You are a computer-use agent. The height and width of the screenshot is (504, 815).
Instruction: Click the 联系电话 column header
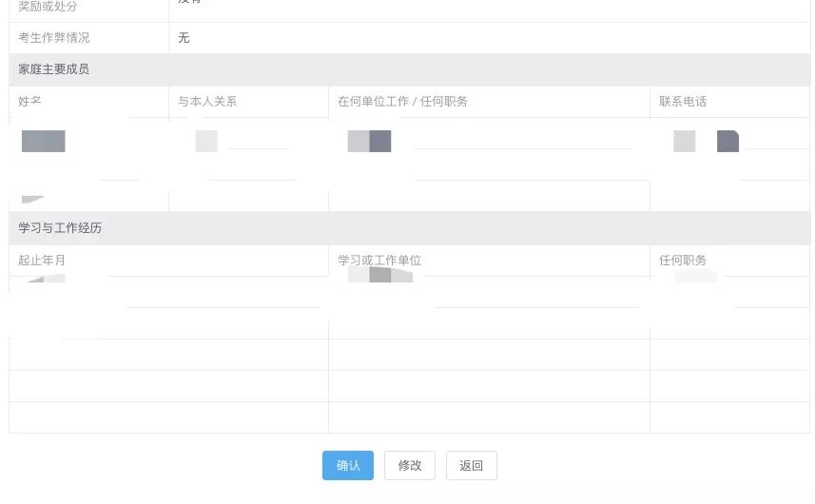click(x=683, y=102)
